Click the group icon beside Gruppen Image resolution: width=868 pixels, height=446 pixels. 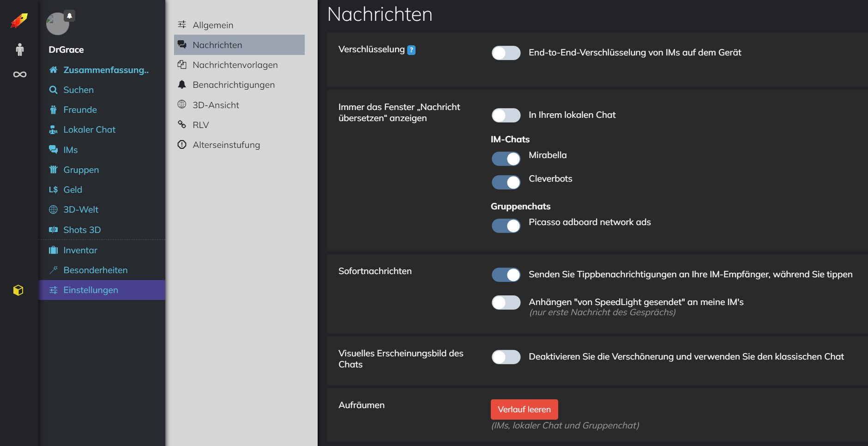pos(54,170)
